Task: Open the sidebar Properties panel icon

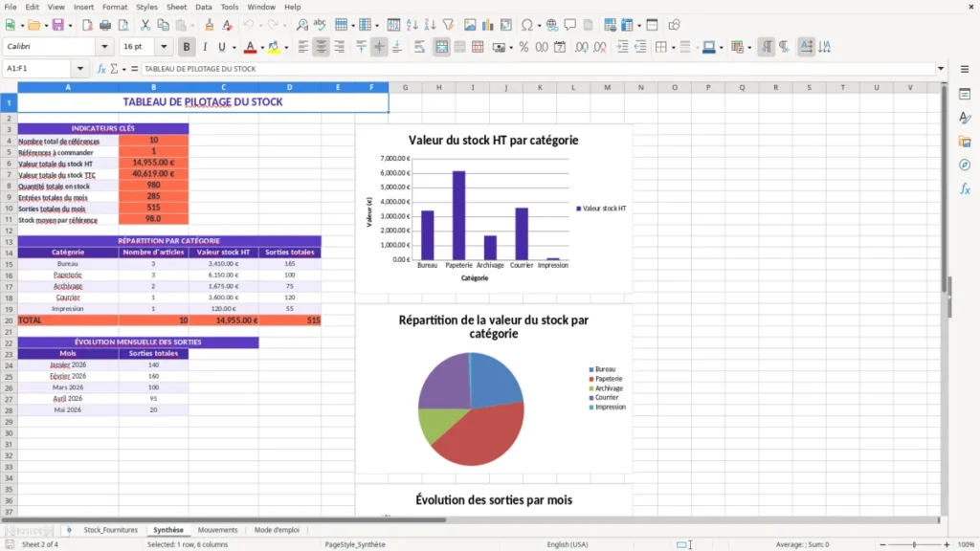Action: [965, 95]
